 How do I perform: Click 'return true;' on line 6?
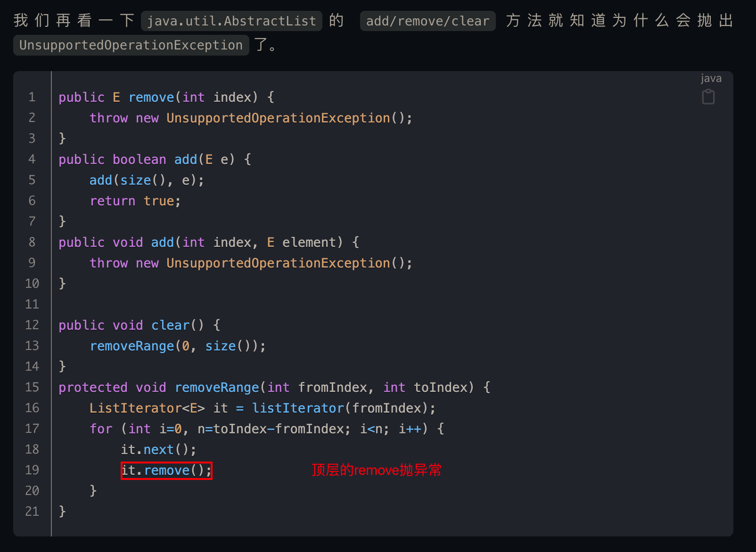[x=135, y=201]
